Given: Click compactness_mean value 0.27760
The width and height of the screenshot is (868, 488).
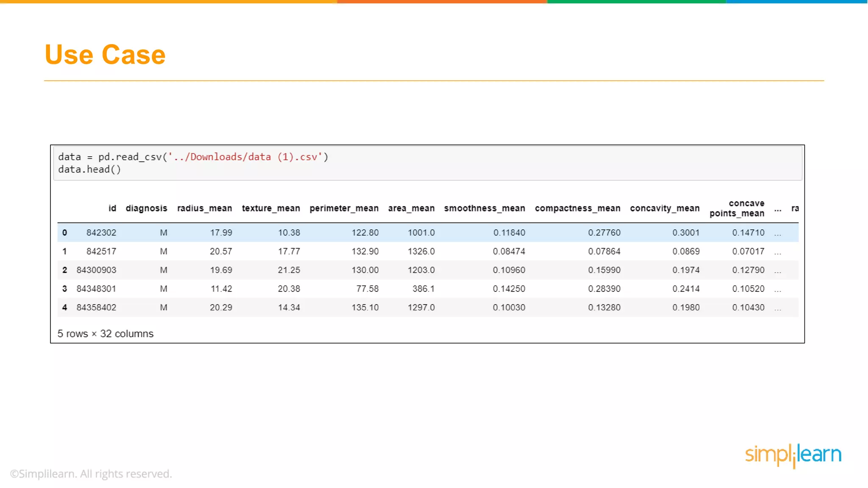Looking at the screenshot, I should coord(604,233).
